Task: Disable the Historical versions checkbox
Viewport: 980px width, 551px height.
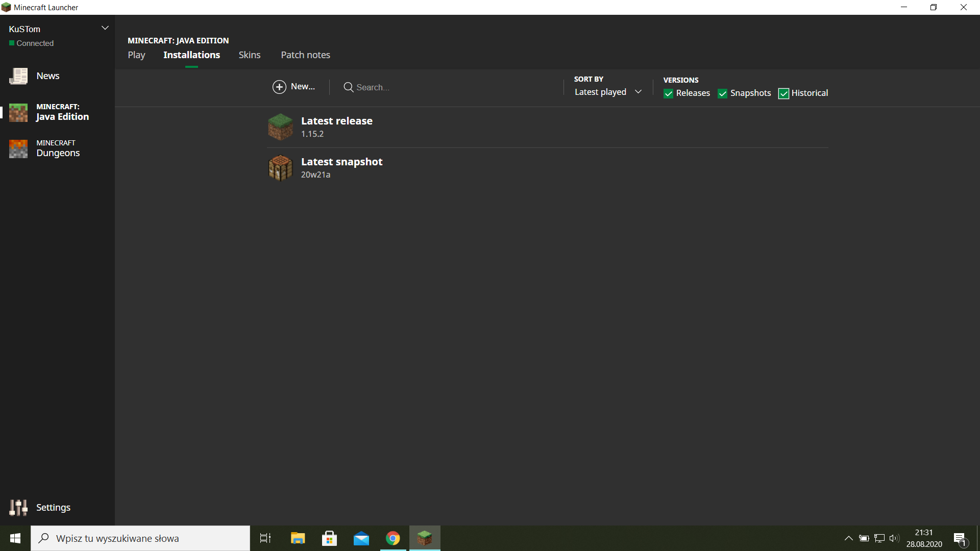Action: [783, 93]
